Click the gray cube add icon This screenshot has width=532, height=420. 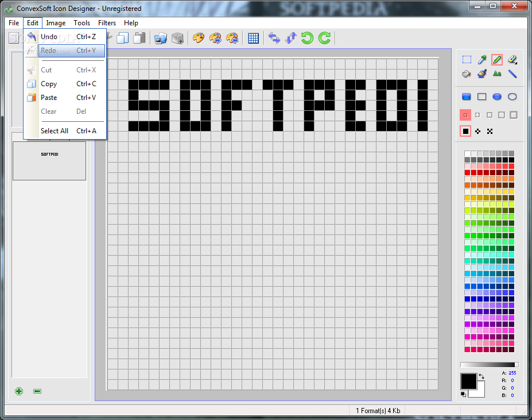(177, 38)
